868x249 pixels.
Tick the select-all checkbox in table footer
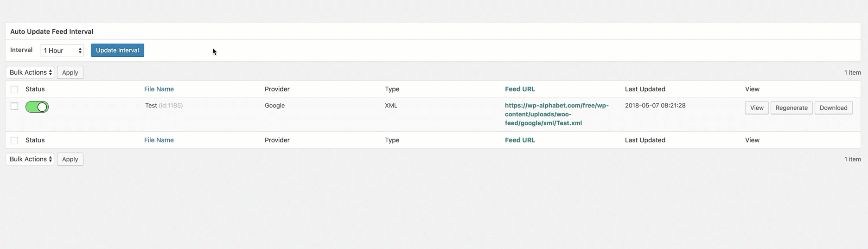pos(14,140)
